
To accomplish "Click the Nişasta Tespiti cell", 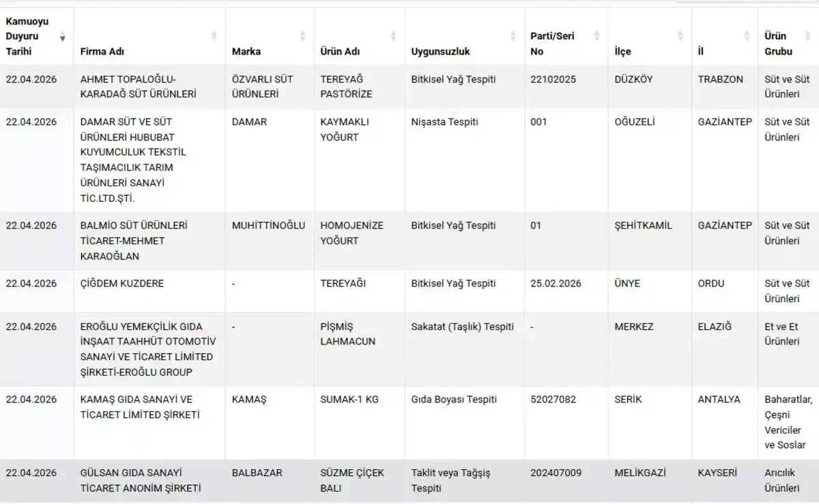I will (x=445, y=122).
